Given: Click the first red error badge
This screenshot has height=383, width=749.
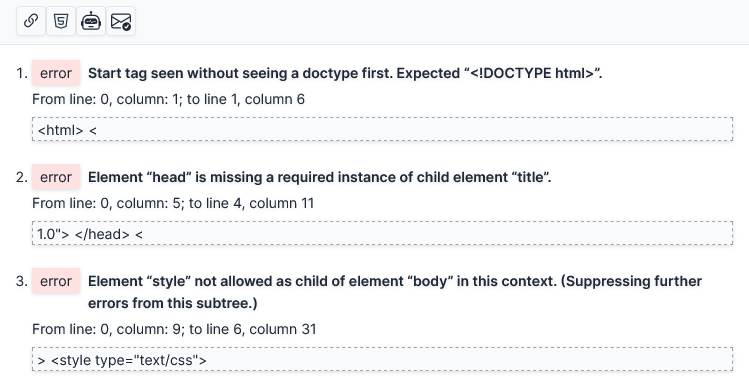Looking at the screenshot, I should tap(56, 73).
